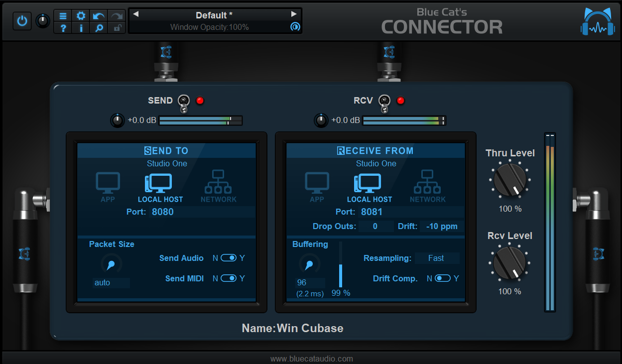
Task: Click the RECEIVE FROM panel header
Action: [375, 150]
